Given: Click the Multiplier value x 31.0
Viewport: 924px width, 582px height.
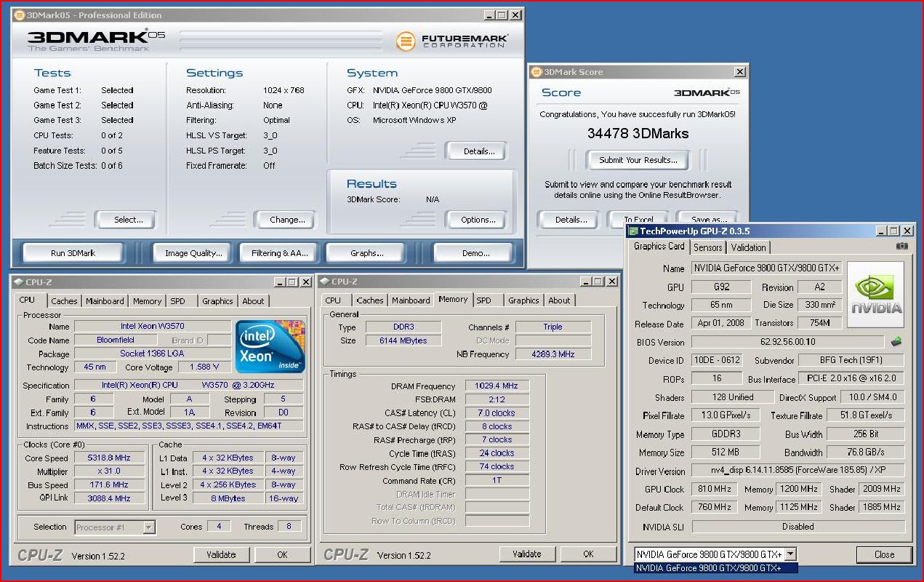Looking at the screenshot, I should point(108,471).
